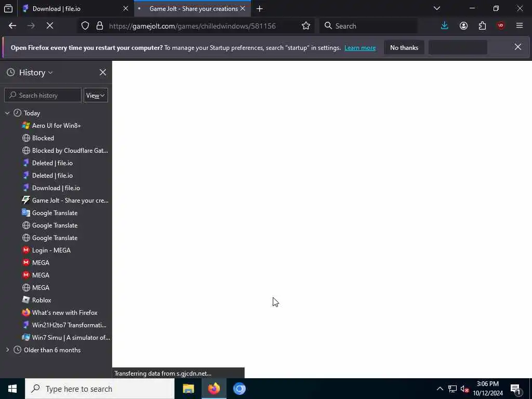This screenshot has height=399, width=532.
Task: Select the Today history folder label
Action: click(x=32, y=113)
